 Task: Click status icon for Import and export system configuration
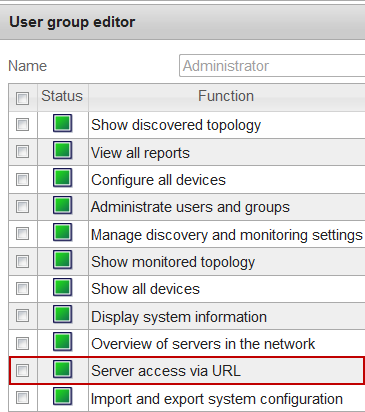pos(62,396)
